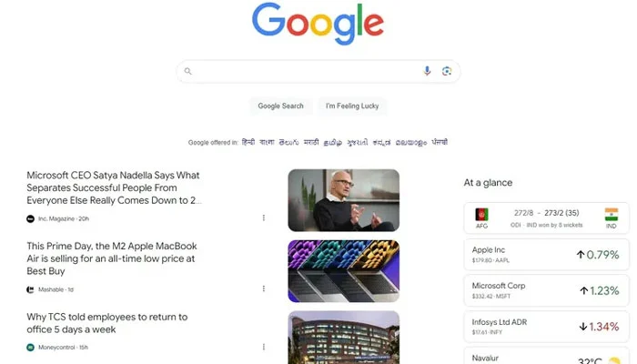637x364 pixels.
Task: Click the Afghanistan flag in the cricket score card
Action: point(481,215)
